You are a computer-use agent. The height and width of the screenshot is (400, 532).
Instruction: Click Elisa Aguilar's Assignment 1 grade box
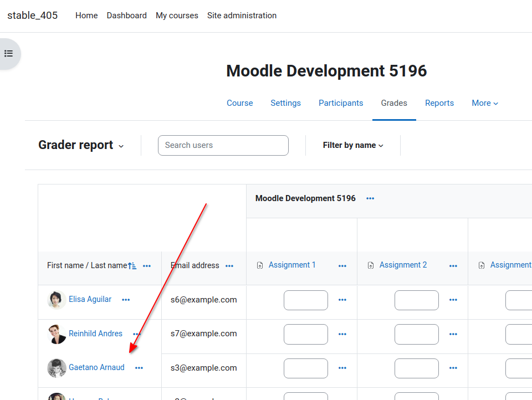(x=306, y=300)
